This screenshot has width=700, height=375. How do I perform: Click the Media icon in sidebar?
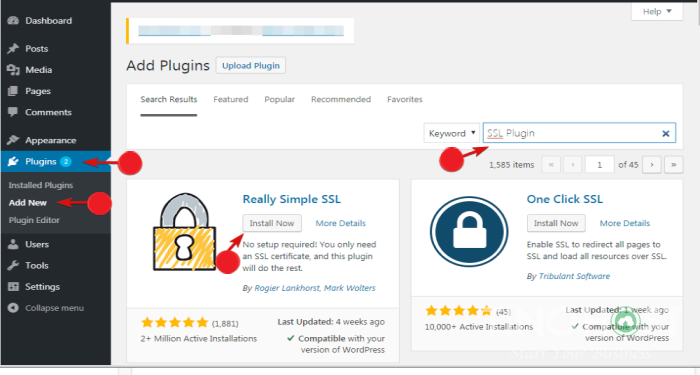point(13,70)
